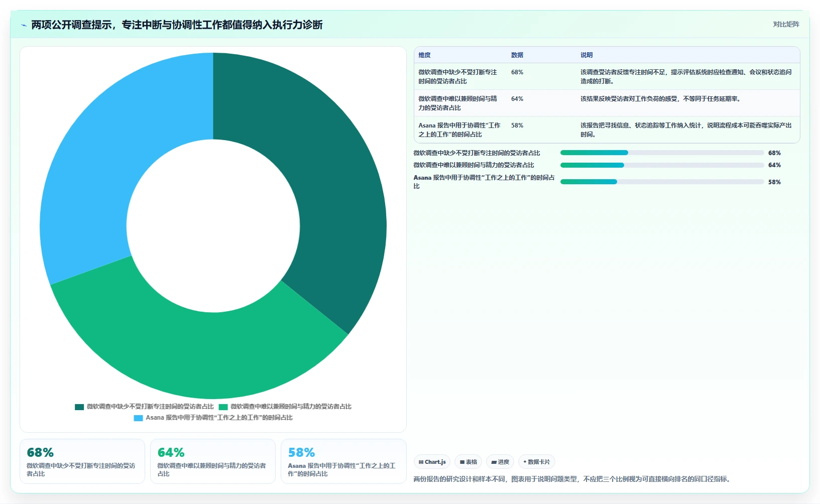Click the progress label 微软调查中难以兼顾时间与精力的受访者占比
This screenshot has height=504, width=820.
click(x=474, y=165)
